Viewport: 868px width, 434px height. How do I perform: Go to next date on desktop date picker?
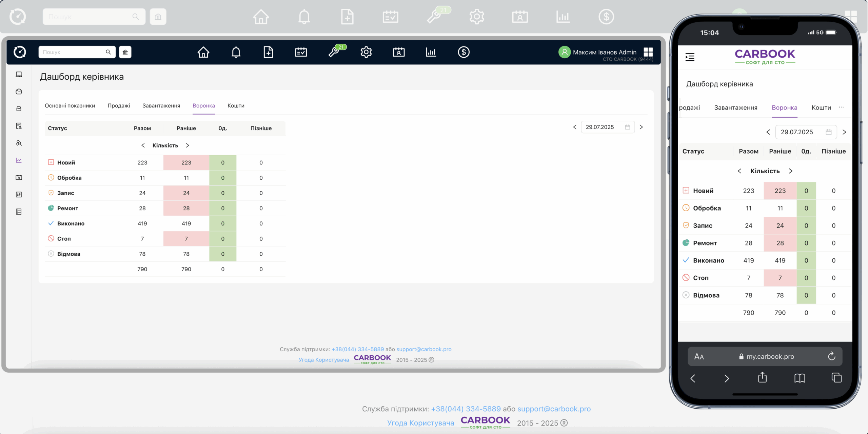tap(641, 127)
